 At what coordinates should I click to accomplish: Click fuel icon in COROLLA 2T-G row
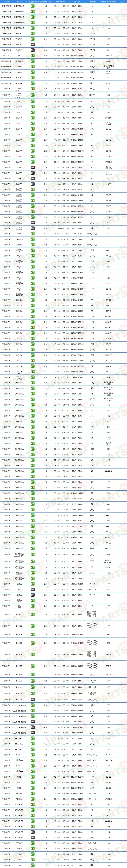point(33,493)
